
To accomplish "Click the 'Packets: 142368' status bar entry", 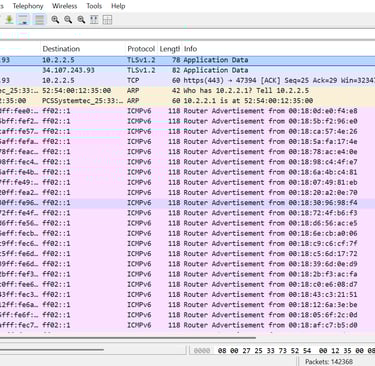I will click(x=329, y=362).
